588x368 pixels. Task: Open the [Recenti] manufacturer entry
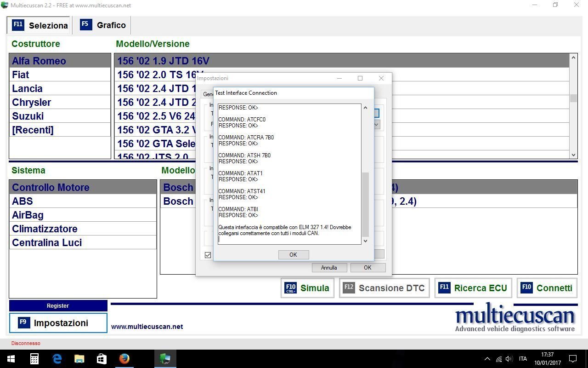click(60, 130)
